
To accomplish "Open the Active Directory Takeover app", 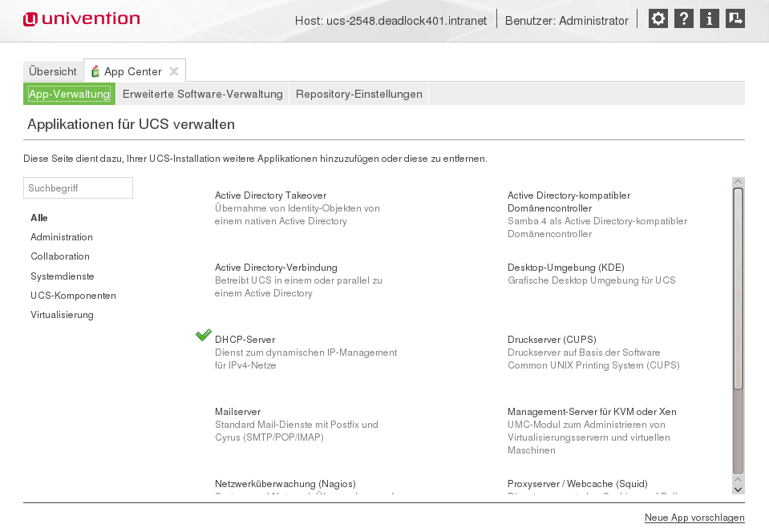I will pyautogui.click(x=270, y=195).
